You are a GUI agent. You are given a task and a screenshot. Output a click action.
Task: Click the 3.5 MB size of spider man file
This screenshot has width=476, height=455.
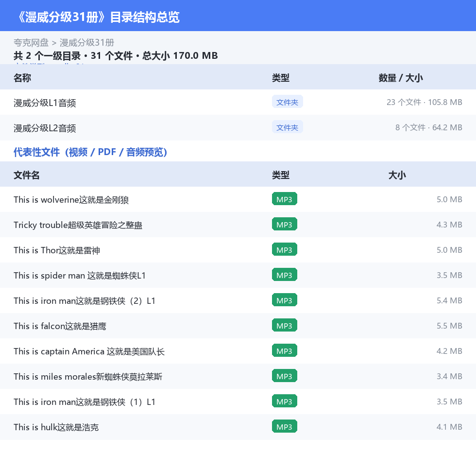click(x=449, y=275)
